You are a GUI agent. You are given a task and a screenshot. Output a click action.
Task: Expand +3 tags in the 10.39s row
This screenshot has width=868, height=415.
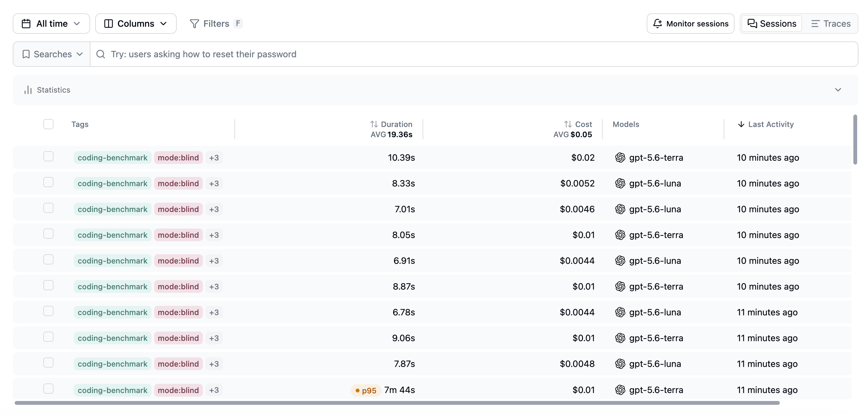point(214,158)
